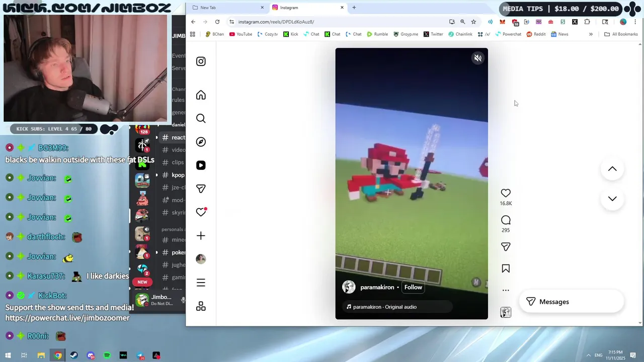Open the Chrome three-dot menu
The image size is (644, 362).
(x=635, y=22)
